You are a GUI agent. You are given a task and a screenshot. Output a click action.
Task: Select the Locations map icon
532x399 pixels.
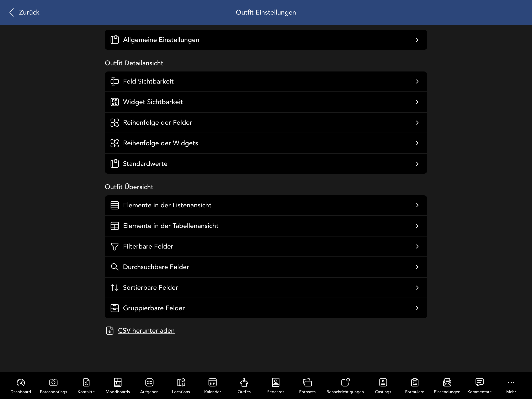click(181, 382)
